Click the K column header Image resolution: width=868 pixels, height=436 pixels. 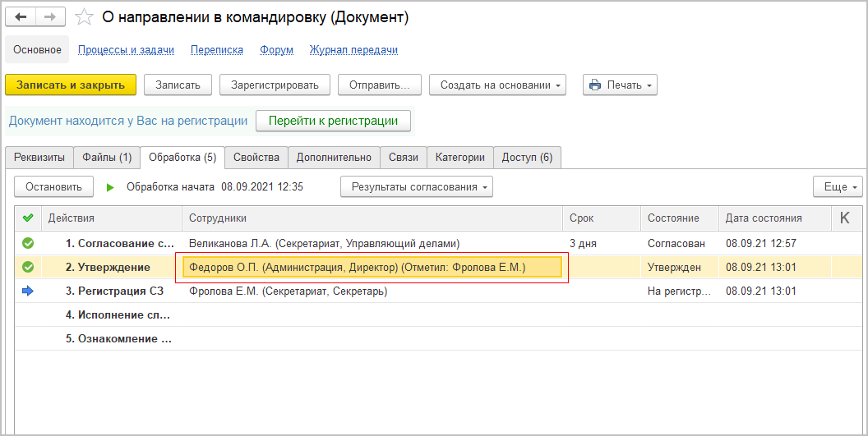pyautogui.click(x=845, y=218)
